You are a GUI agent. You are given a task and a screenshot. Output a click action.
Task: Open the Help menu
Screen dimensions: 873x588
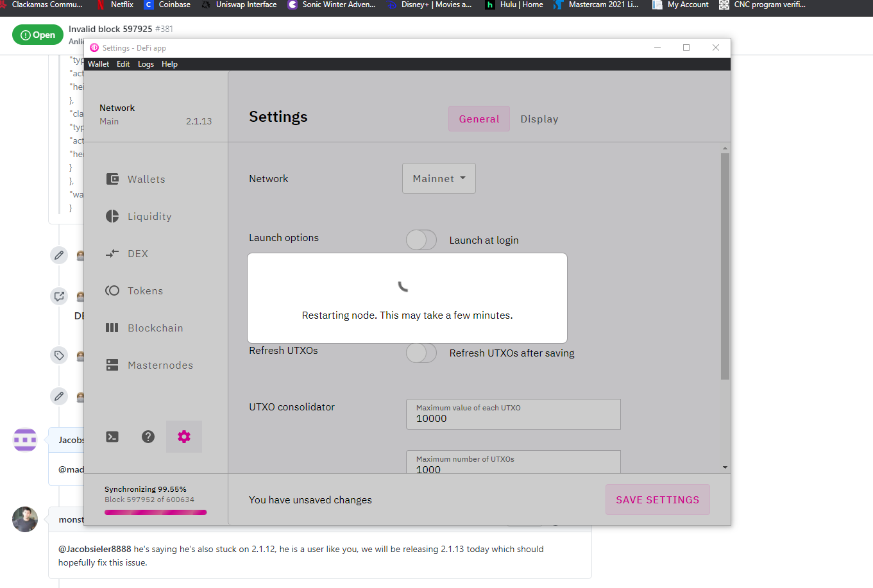[169, 64]
